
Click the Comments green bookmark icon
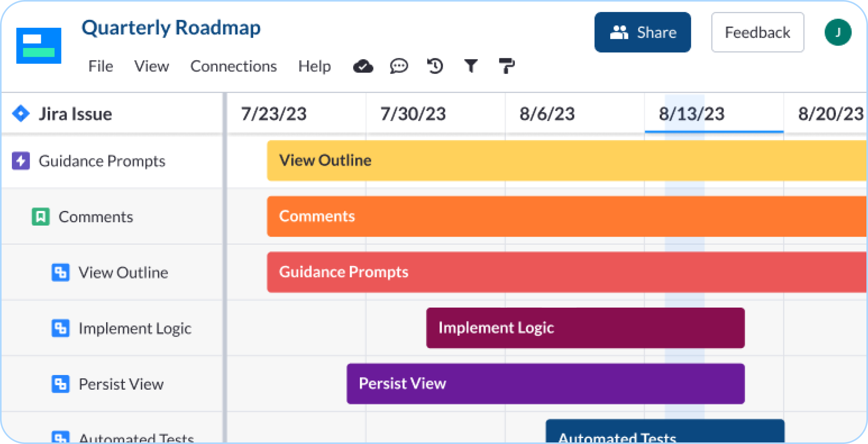click(40, 216)
